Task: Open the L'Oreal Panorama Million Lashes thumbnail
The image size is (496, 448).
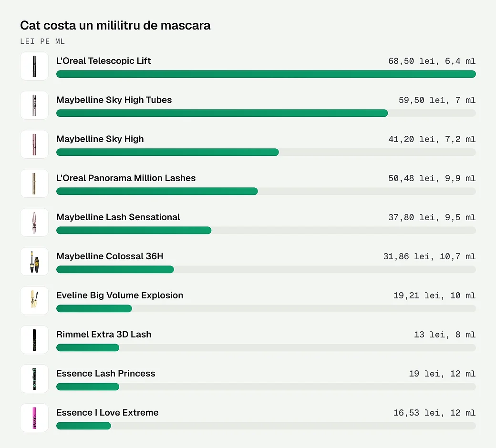Action: point(34,183)
